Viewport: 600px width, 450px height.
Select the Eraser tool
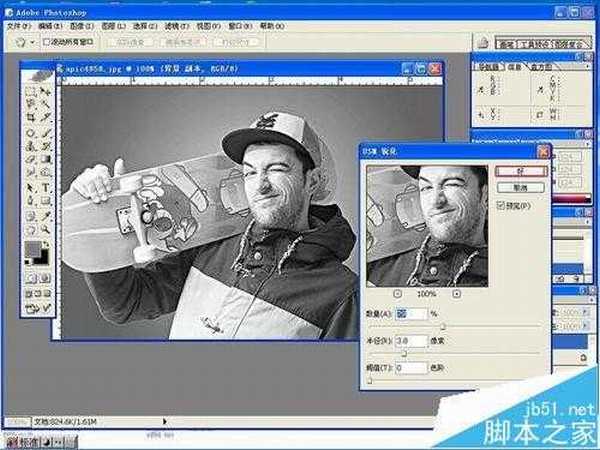pos(31,158)
